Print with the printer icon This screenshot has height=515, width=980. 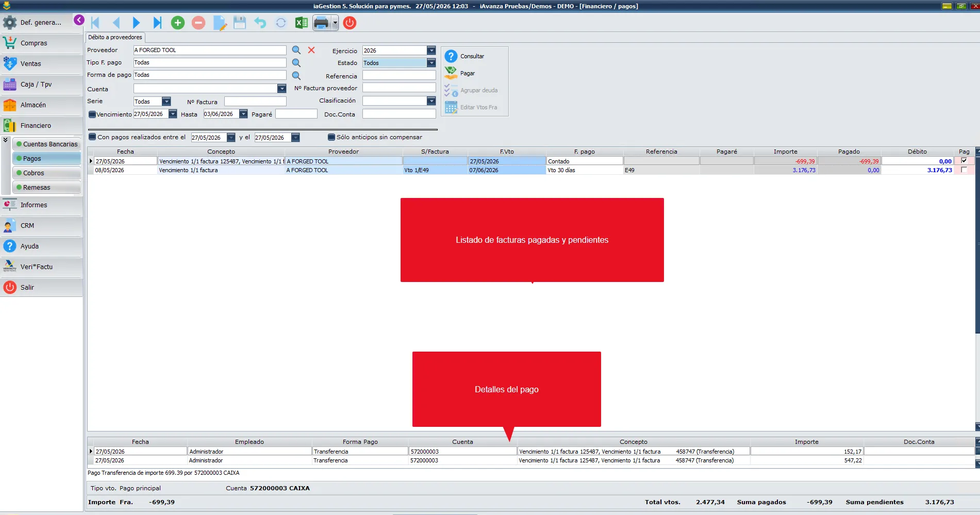click(x=321, y=23)
